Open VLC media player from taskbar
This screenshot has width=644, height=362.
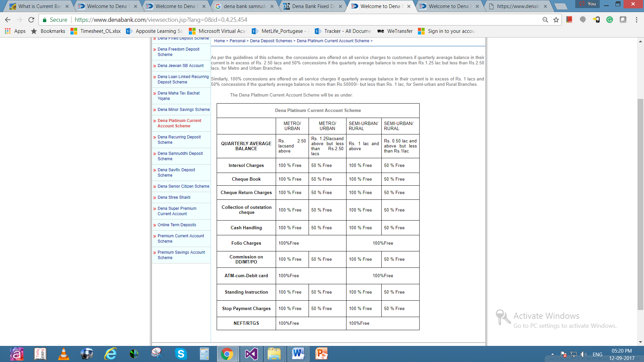coord(63,354)
